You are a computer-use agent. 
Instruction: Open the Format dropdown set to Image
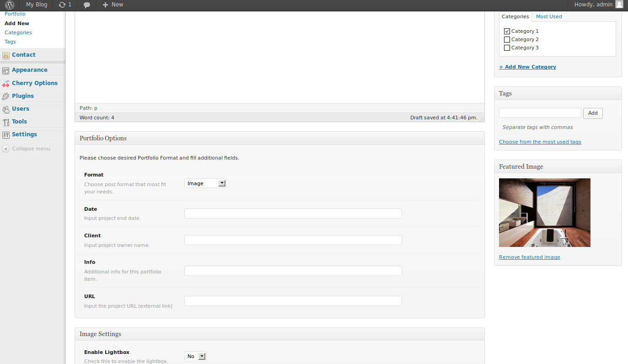[x=205, y=183]
